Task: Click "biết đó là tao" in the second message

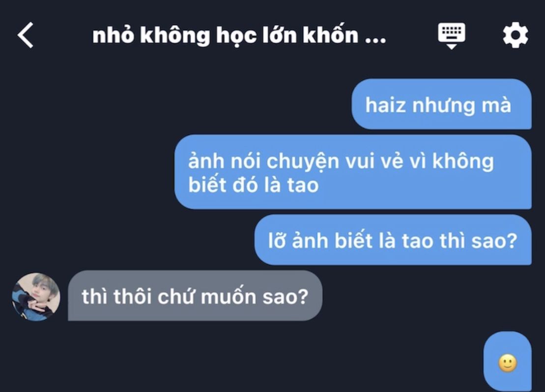Action: [254, 185]
